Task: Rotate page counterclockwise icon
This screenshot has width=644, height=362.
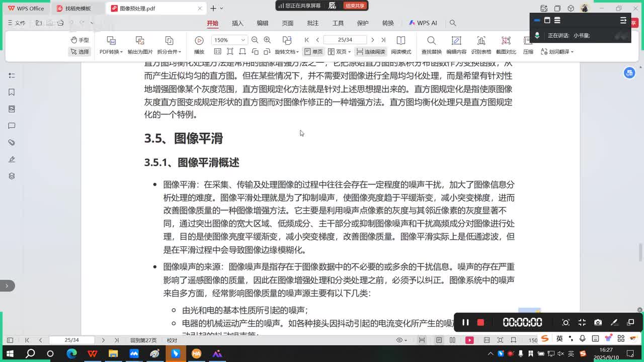Action: tap(255, 52)
